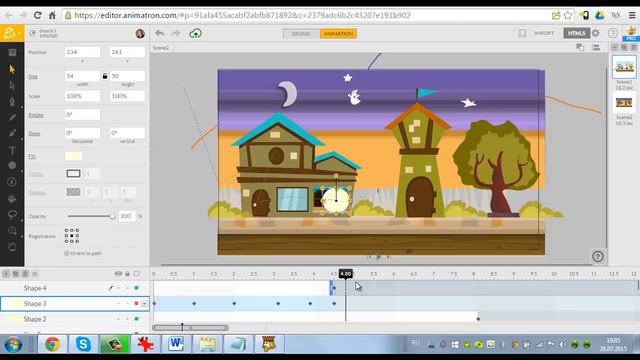Click the IMPORT button
The width and height of the screenshot is (640, 360).
point(544,33)
